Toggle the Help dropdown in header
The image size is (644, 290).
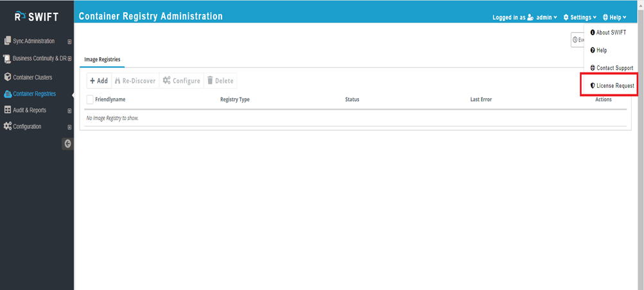tap(614, 17)
